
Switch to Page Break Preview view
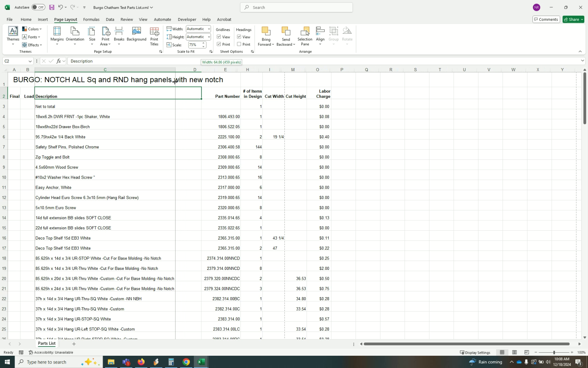pyautogui.click(x=526, y=352)
